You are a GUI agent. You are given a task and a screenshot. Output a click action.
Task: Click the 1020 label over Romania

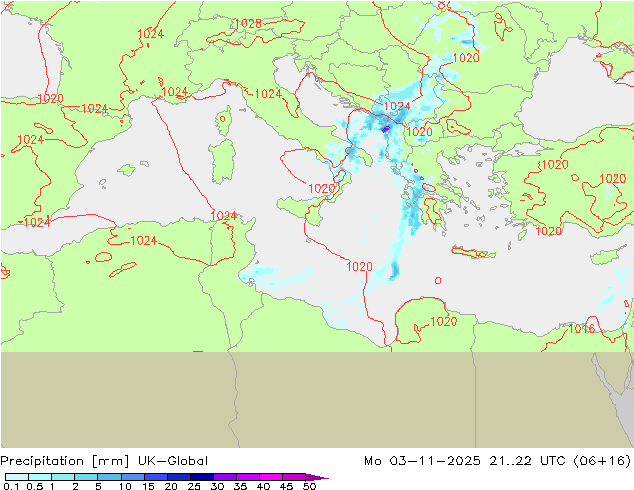point(466,58)
